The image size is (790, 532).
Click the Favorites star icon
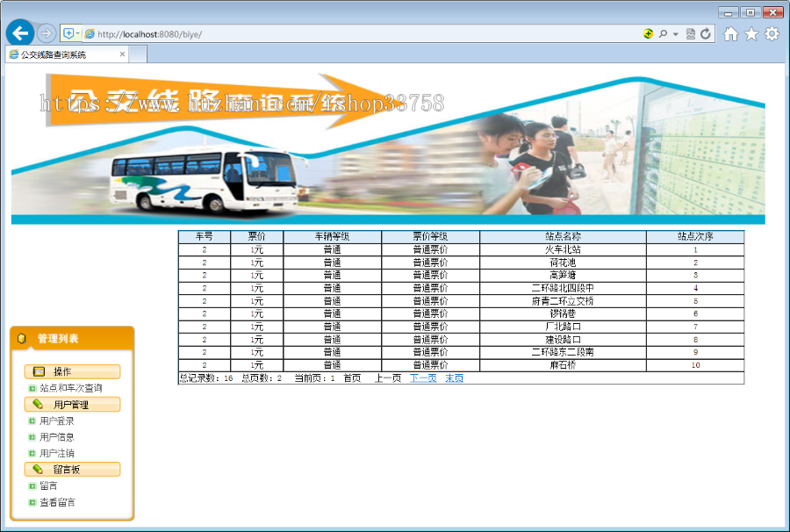[751, 34]
